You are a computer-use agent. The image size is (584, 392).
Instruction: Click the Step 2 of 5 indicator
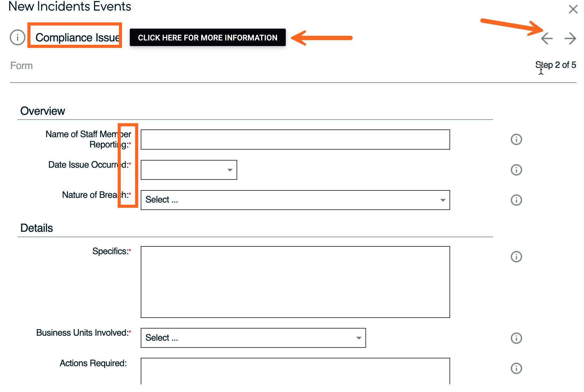(x=556, y=65)
